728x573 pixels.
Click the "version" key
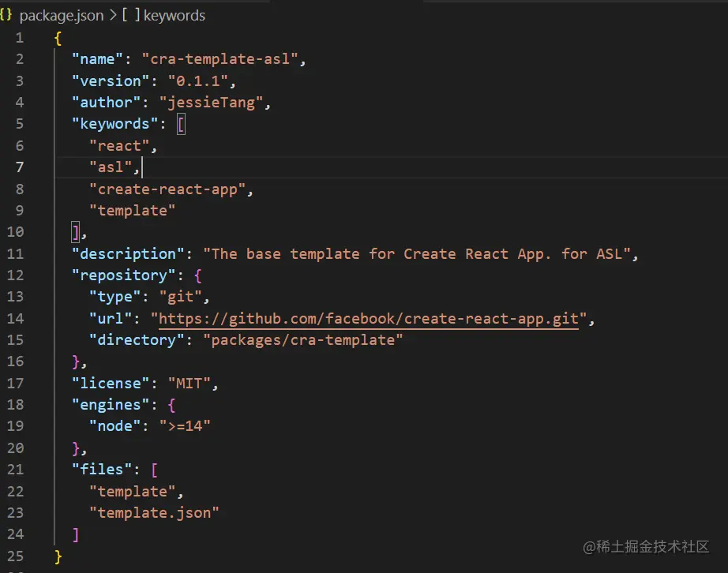click(x=111, y=81)
